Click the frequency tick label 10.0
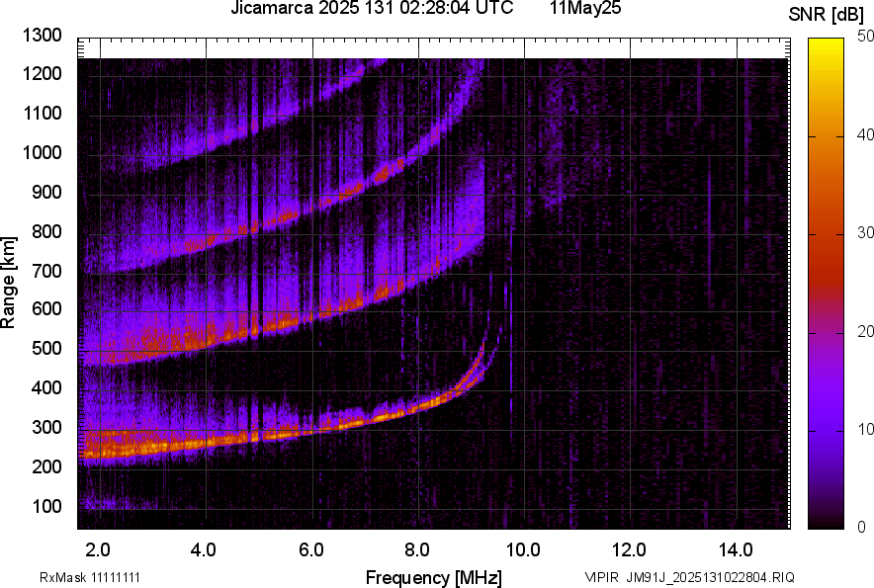This screenshot has width=874, height=588. 523,550
